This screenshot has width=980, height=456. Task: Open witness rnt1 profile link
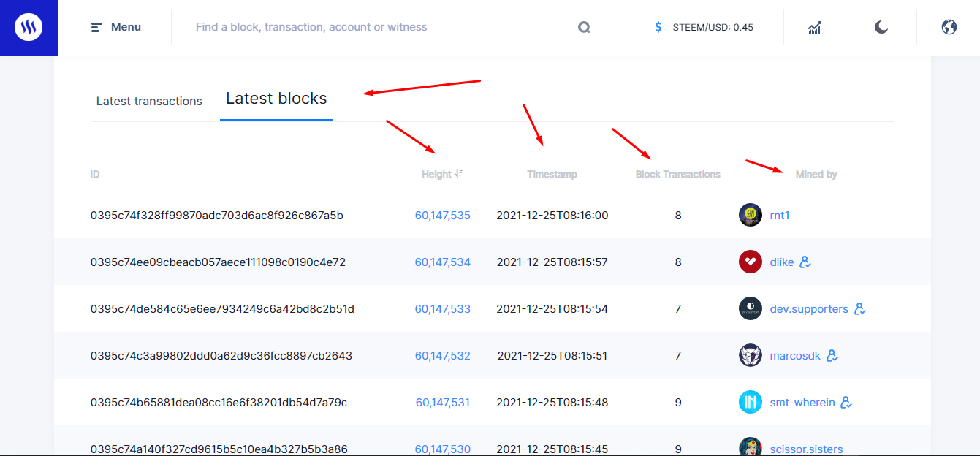[780, 216]
